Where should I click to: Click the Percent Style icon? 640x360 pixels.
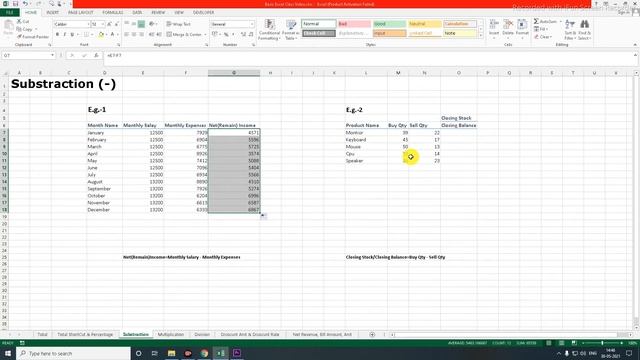[x=226, y=35]
